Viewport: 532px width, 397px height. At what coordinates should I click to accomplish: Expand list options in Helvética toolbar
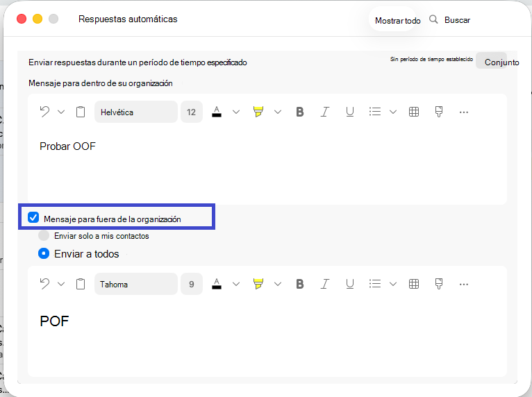(393, 112)
